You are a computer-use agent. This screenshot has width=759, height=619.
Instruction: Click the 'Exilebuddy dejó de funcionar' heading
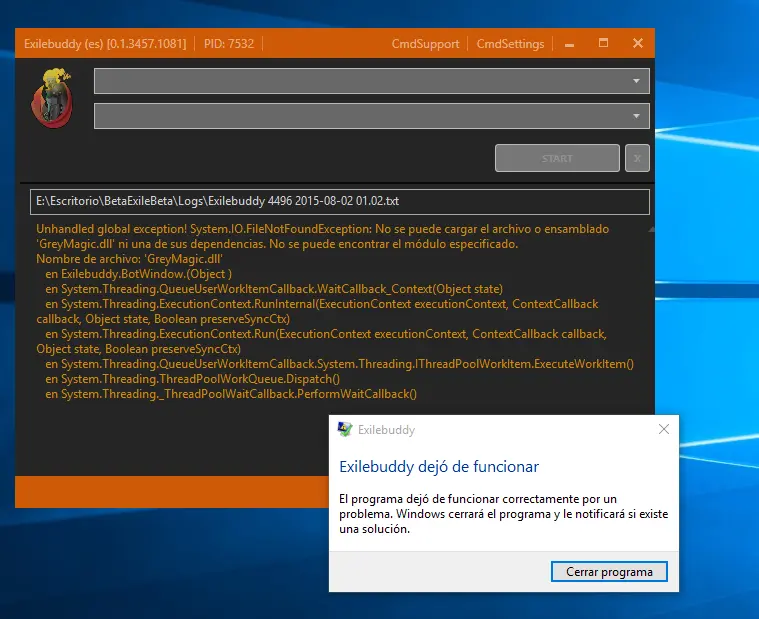[439, 467]
